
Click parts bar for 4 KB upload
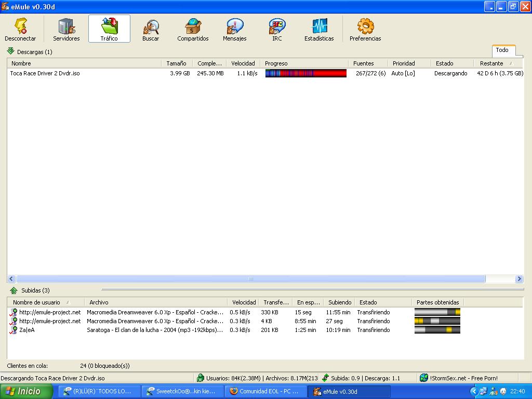[437, 321]
